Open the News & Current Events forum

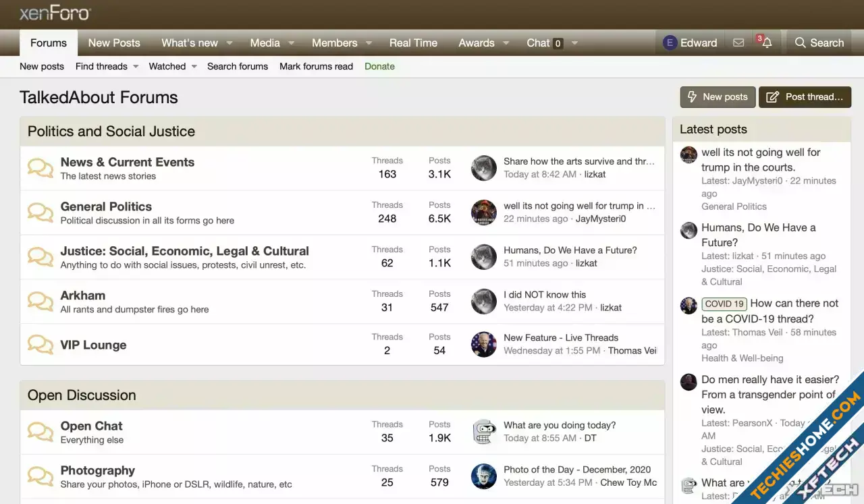(128, 162)
